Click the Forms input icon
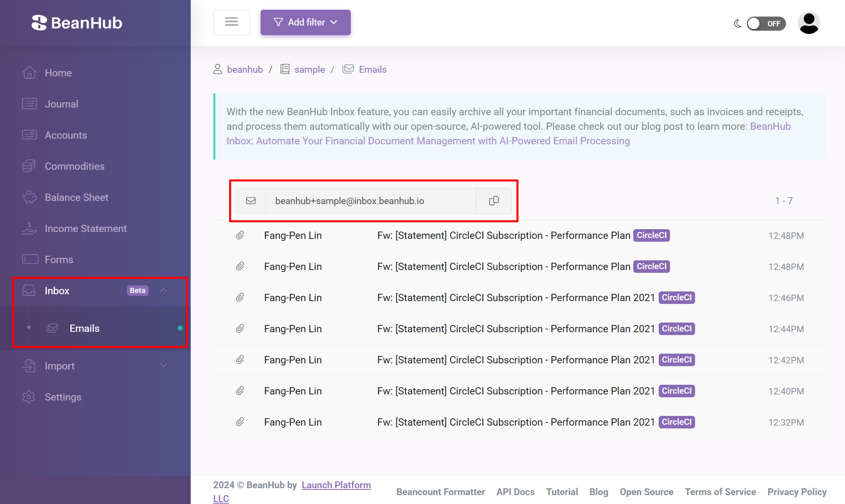Screen dimensions: 845x504 30,259
